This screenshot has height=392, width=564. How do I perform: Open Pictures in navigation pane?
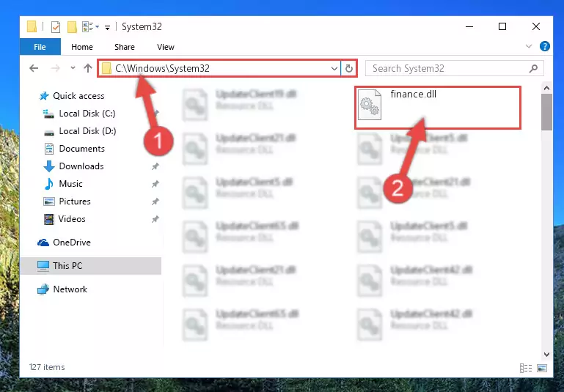coord(75,201)
